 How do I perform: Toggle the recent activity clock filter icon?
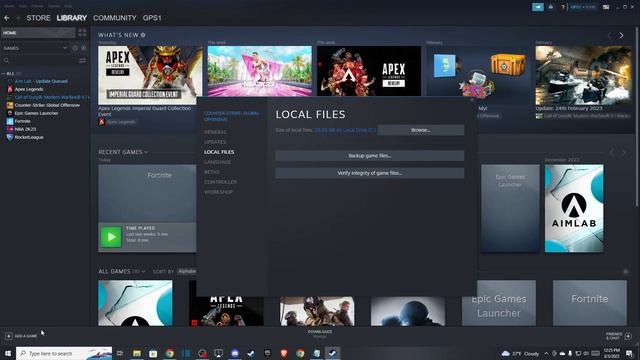(75, 48)
